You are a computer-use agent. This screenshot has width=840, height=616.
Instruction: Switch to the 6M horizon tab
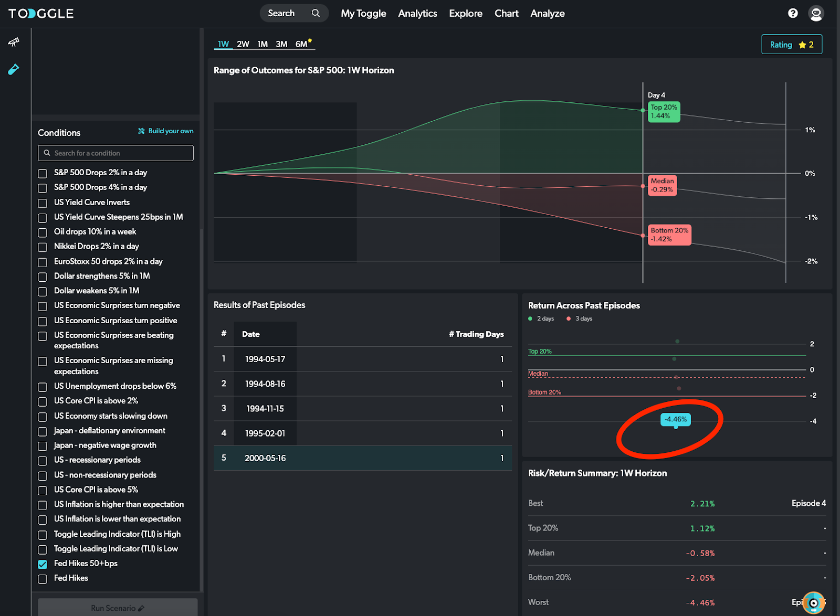[x=301, y=44]
